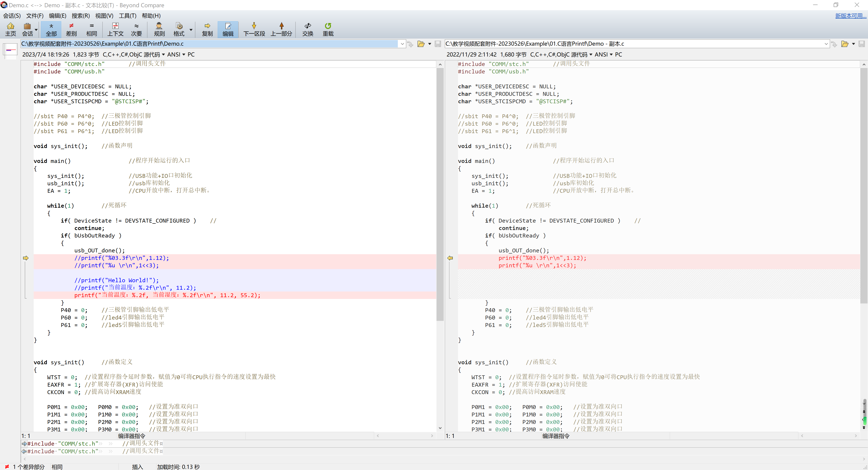Click the Beyond Compare title bar app icon
Screen dimensions: 868x470
(x=4, y=5)
